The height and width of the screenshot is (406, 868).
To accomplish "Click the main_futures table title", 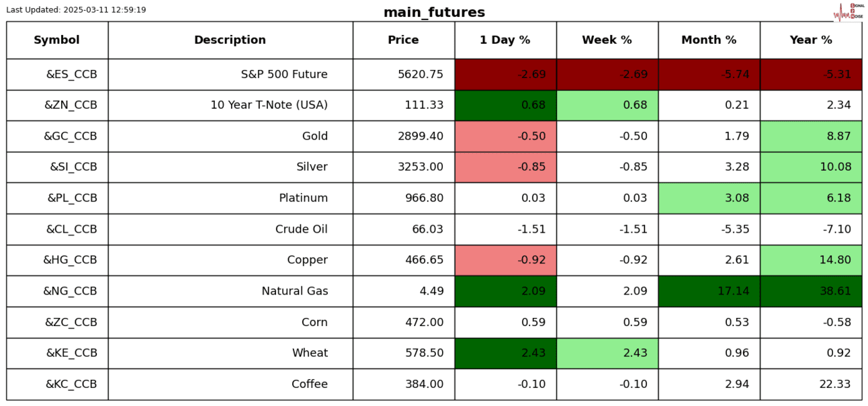I will coord(434,13).
